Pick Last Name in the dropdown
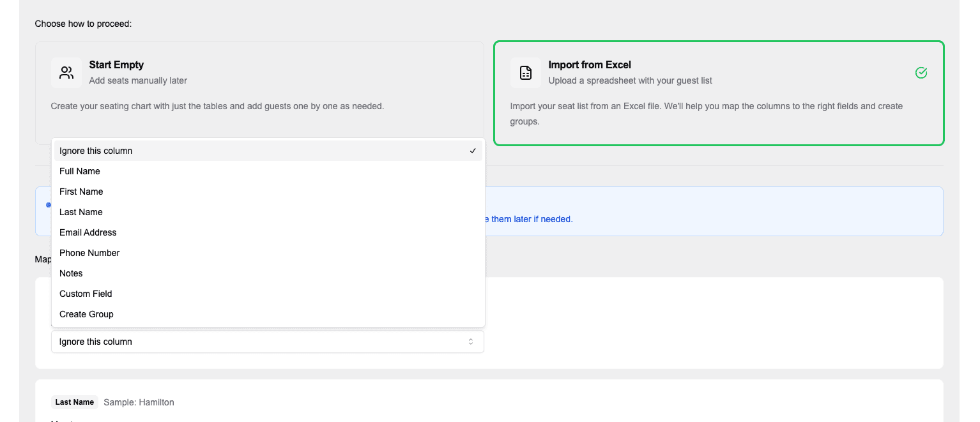 (x=81, y=212)
